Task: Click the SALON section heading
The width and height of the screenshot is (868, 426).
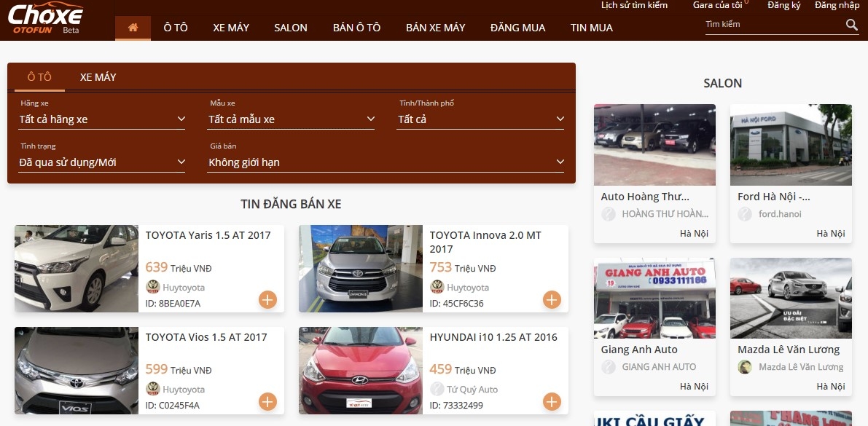Action: (722, 84)
